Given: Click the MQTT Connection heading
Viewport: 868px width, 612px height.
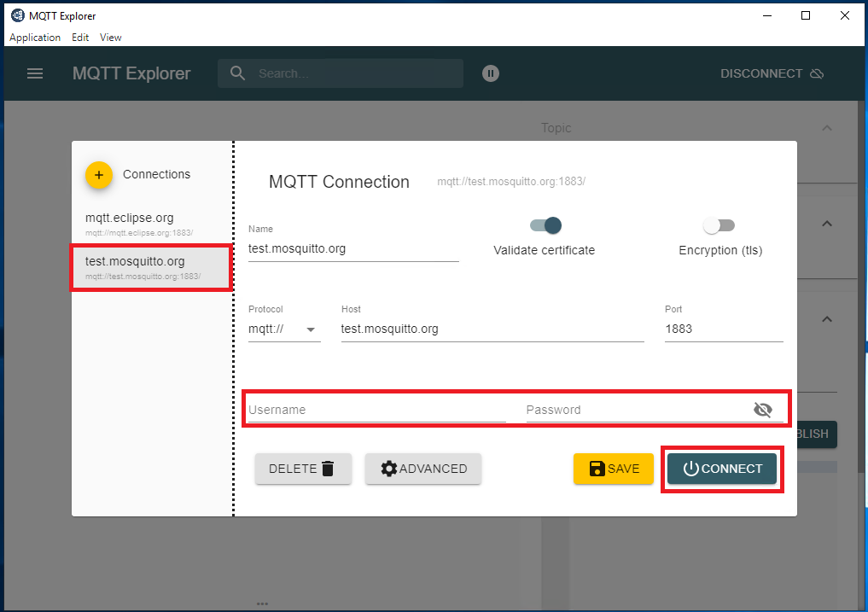Looking at the screenshot, I should pyautogui.click(x=339, y=182).
